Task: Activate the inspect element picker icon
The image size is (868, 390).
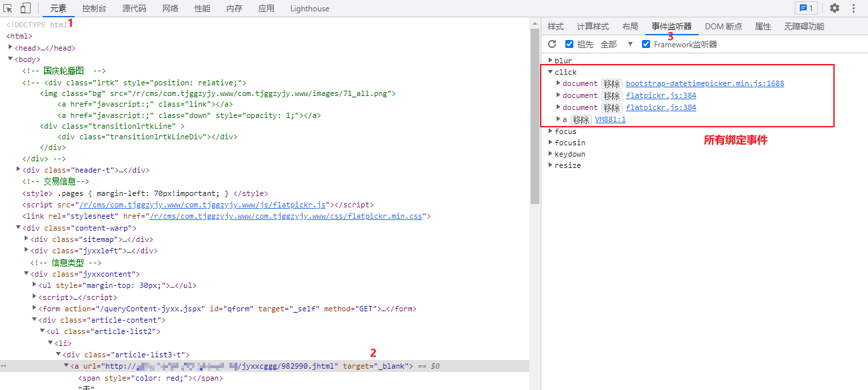Action: pyautogui.click(x=9, y=9)
